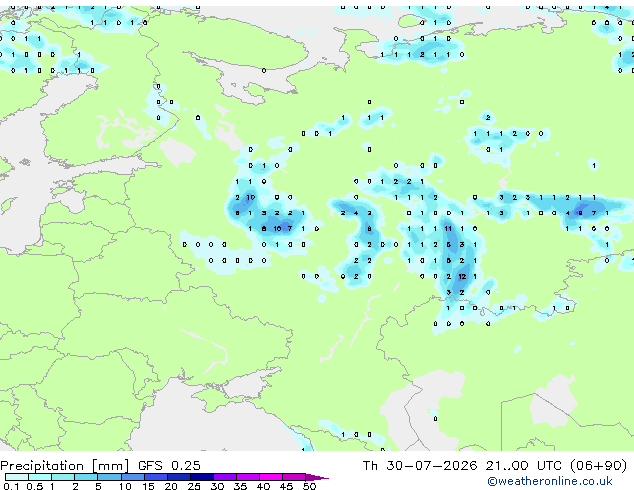The height and width of the screenshot is (490, 634).
Task: Click the 45–50 mm legend swatch
Action: pyautogui.click(x=294, y=477)
